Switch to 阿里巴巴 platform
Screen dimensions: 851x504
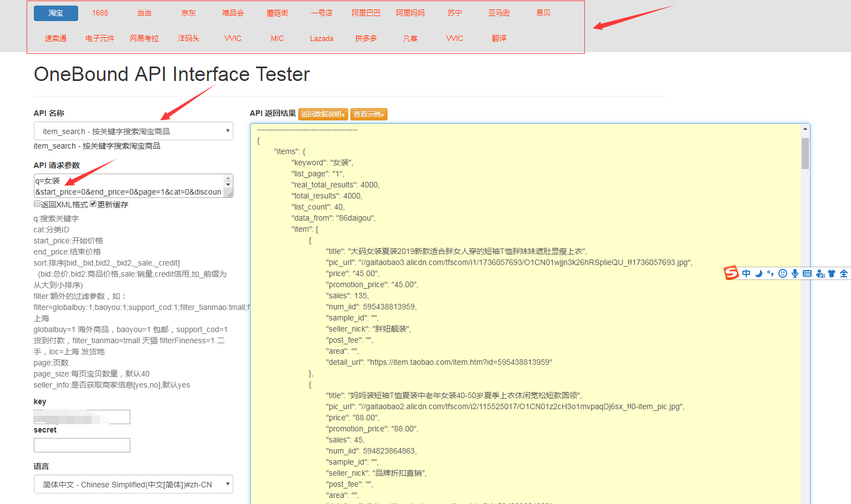(x=366, y=13)
